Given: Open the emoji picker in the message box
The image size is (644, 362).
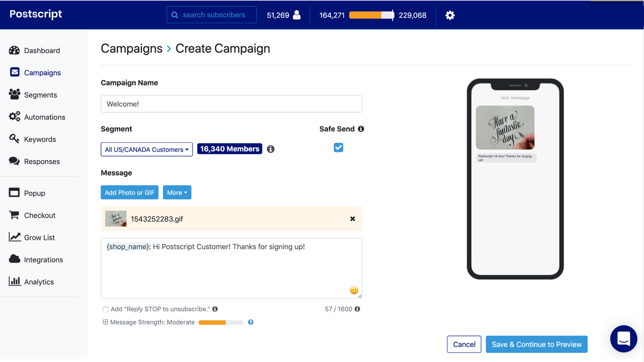Looking at the screenshot, I should click(x=354, y=290).
